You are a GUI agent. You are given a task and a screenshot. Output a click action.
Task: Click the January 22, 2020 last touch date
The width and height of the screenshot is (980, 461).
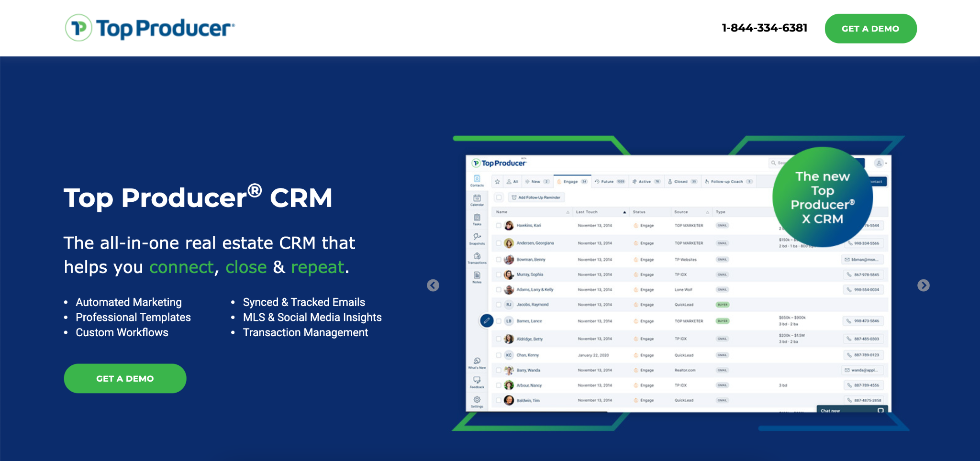(x=593, y=355)
